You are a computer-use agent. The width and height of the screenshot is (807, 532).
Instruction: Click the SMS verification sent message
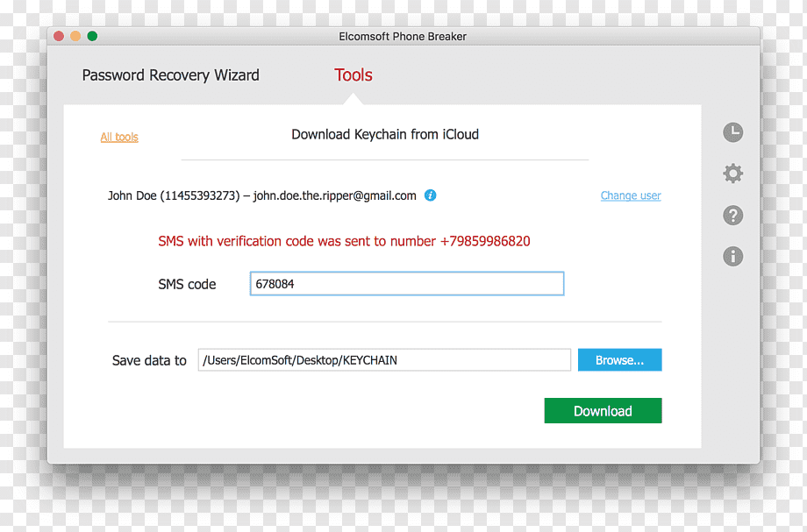pos(344,241)
